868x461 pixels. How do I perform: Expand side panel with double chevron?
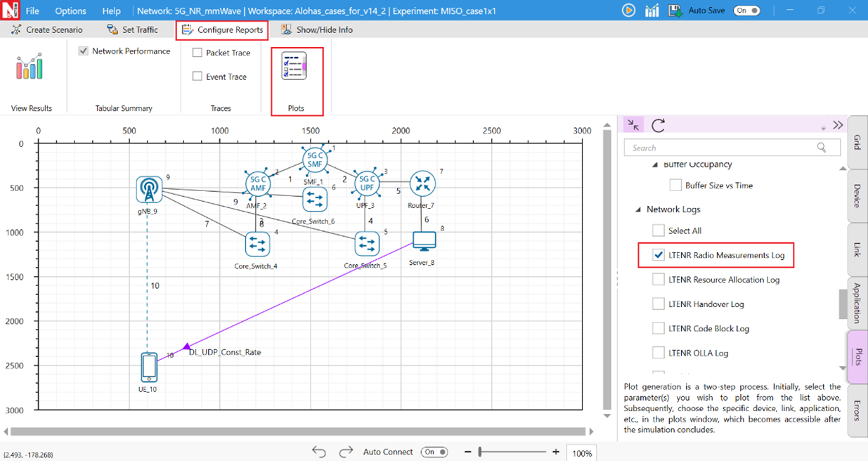[838, 125]
